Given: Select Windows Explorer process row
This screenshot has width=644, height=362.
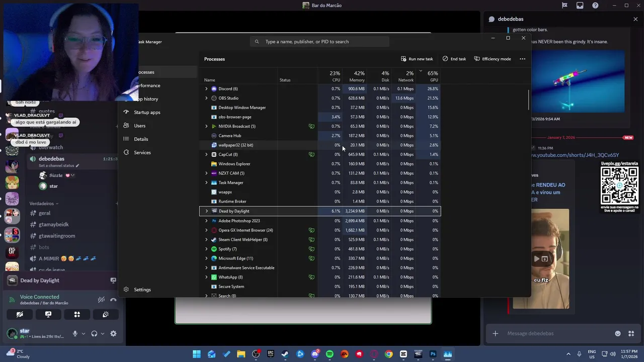Looking at the screenshot, I should [320, 164].
